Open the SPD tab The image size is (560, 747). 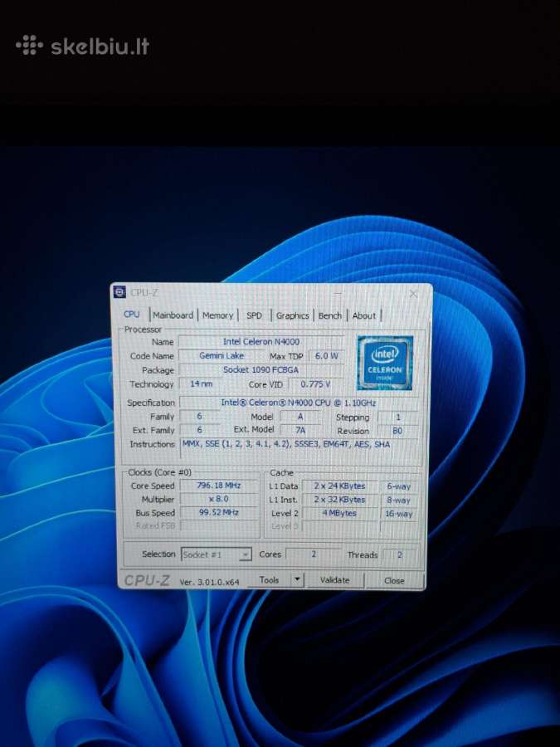point(255,315)
